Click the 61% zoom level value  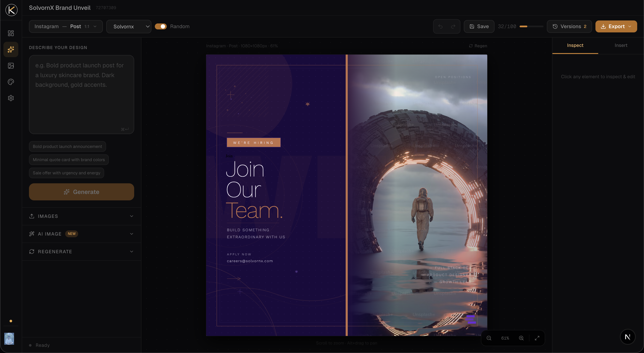click(x=505, y=338)
